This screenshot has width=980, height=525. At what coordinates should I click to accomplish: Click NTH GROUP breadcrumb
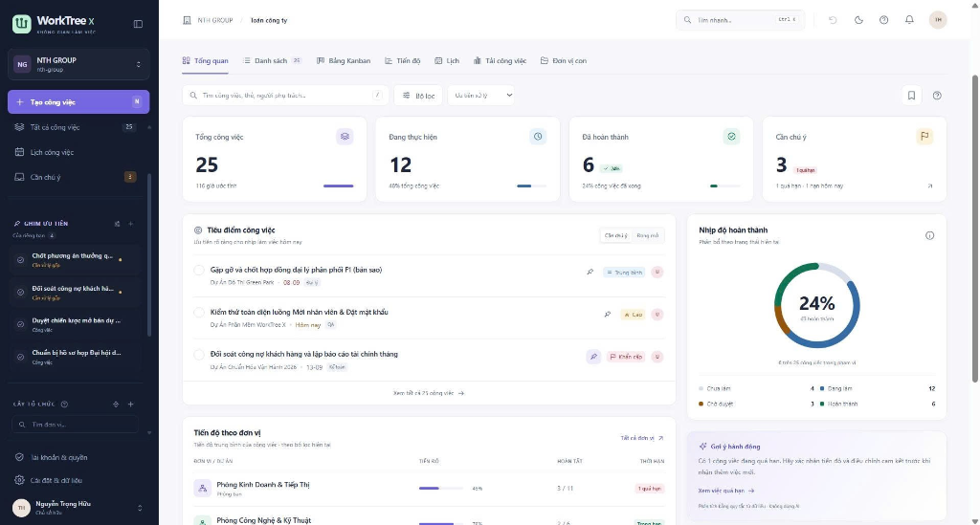coord(215,21)
